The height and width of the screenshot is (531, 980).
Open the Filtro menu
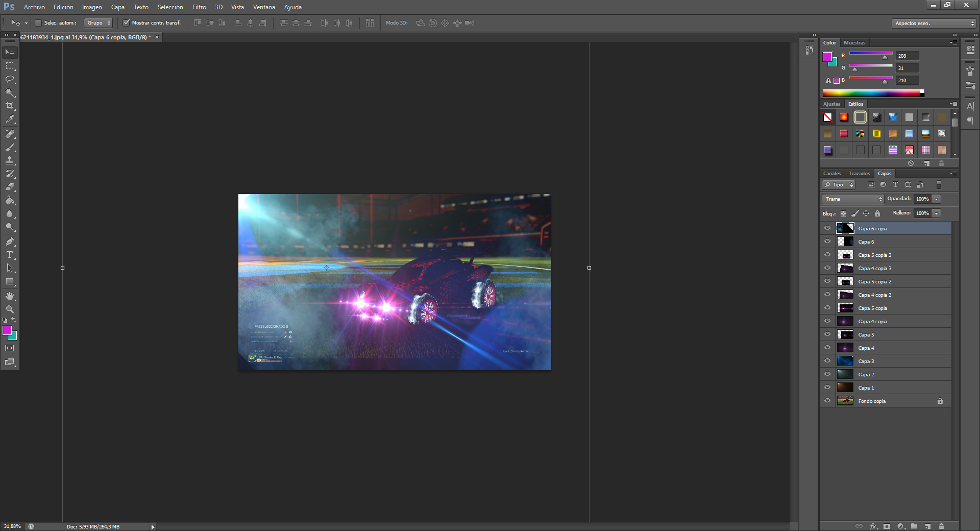(x=199, y=7)
